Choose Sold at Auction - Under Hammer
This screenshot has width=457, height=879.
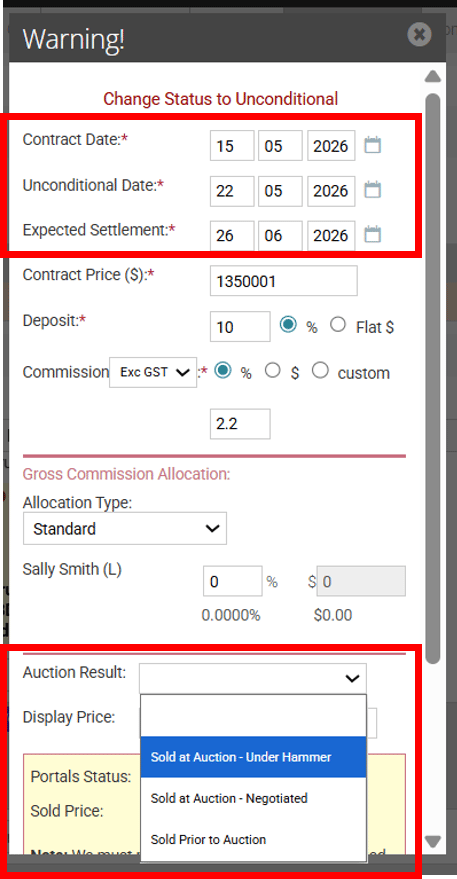[x=253, y=757]
